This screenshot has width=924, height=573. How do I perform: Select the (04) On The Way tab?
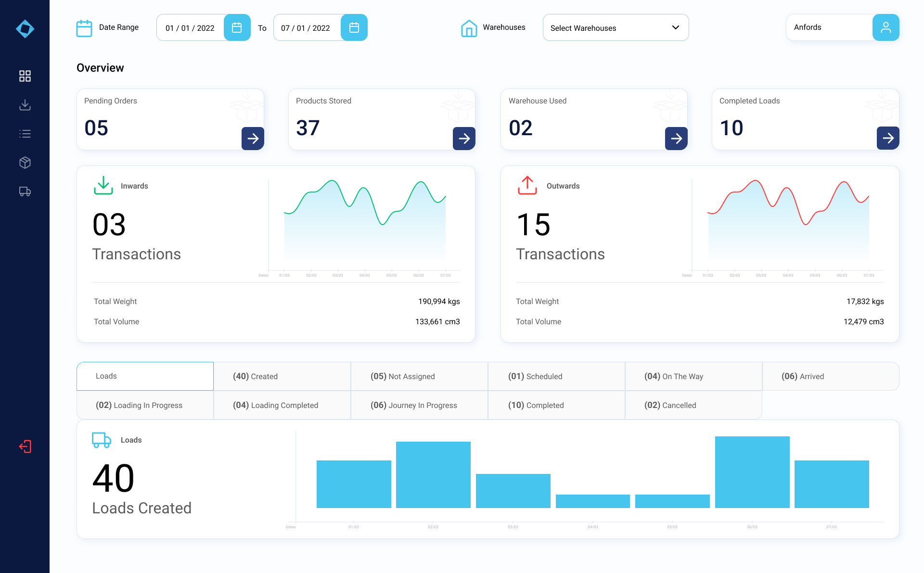(693, 376)
